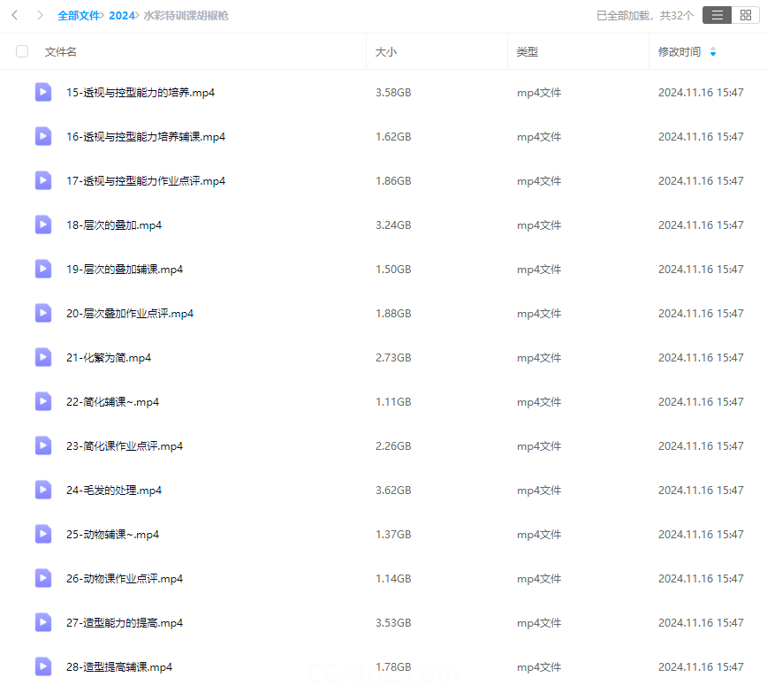Image resolution: width=767 pixels, height=700 pixels.
Task: Toggle sort arrow beside 修改时间
Action: tap(713, 52)
